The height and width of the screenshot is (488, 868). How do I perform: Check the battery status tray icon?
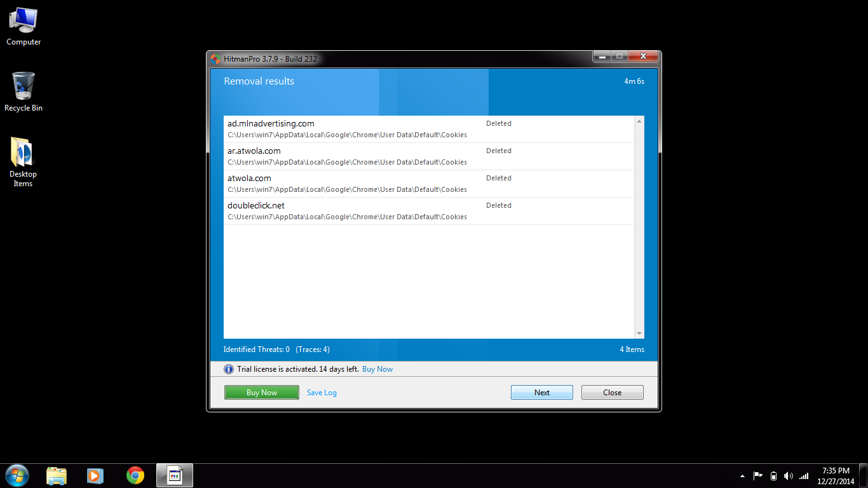coord(773,476)
